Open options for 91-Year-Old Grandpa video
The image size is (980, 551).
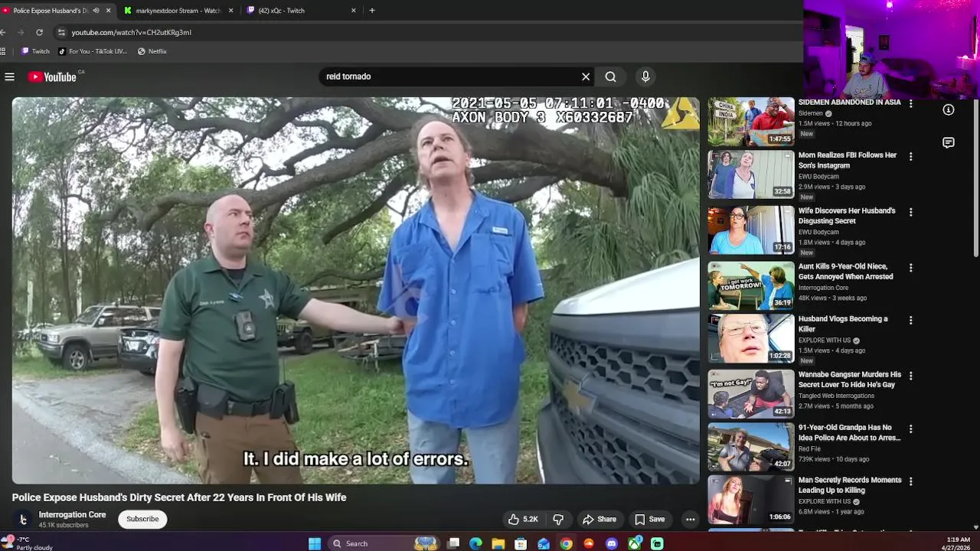tap(910, 429)
